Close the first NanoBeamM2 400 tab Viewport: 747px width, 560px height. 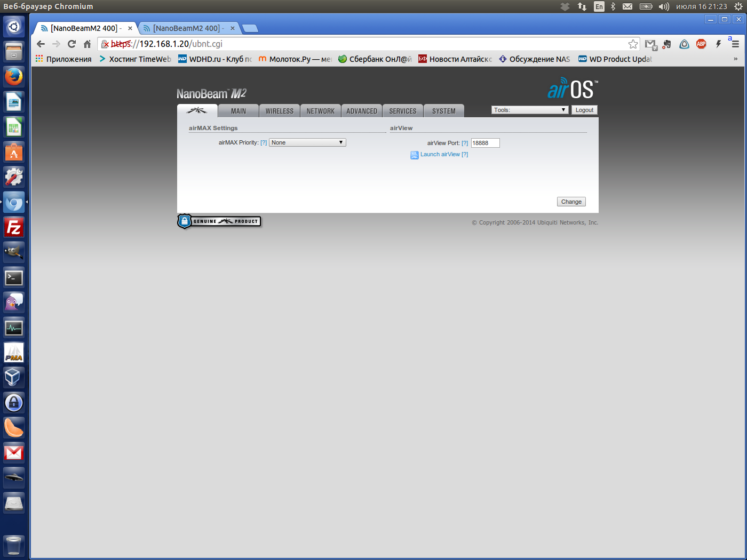click(x=130, y=28)
